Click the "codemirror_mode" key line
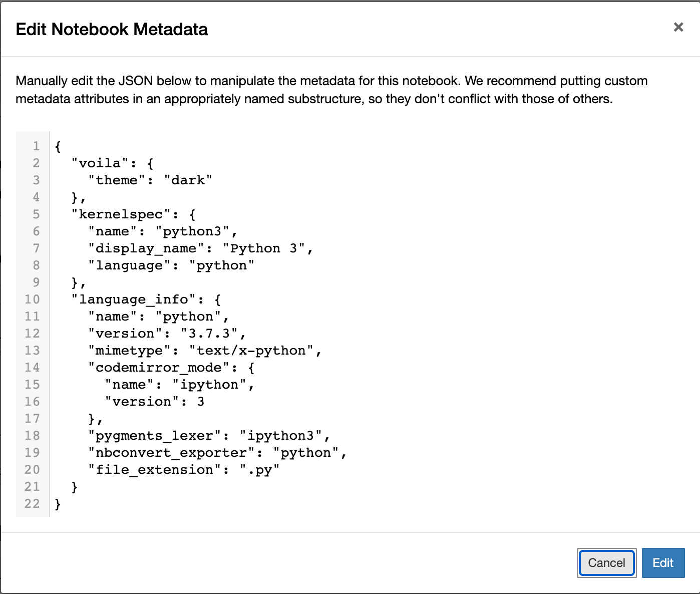 click(x=171, y=368)
